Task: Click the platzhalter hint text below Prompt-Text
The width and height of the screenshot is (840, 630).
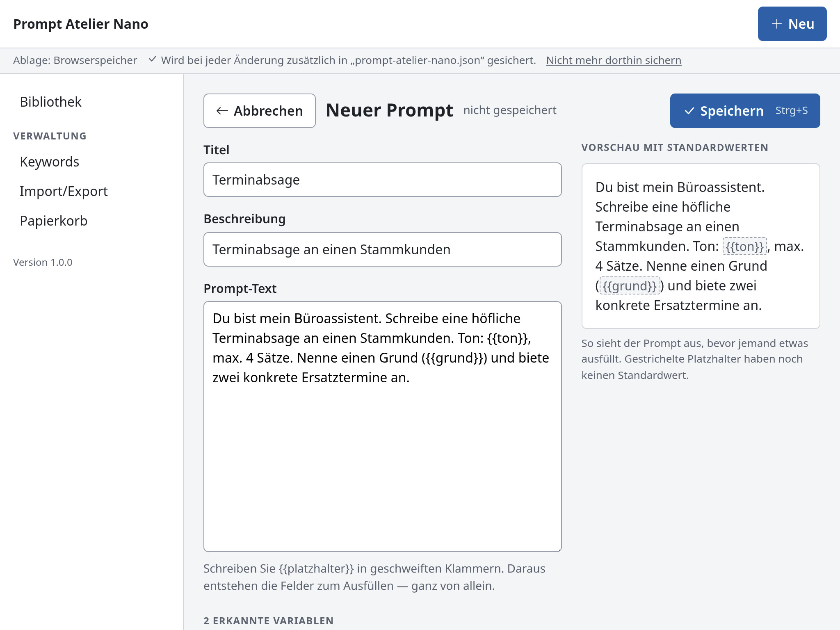Action: click(374, 577)
